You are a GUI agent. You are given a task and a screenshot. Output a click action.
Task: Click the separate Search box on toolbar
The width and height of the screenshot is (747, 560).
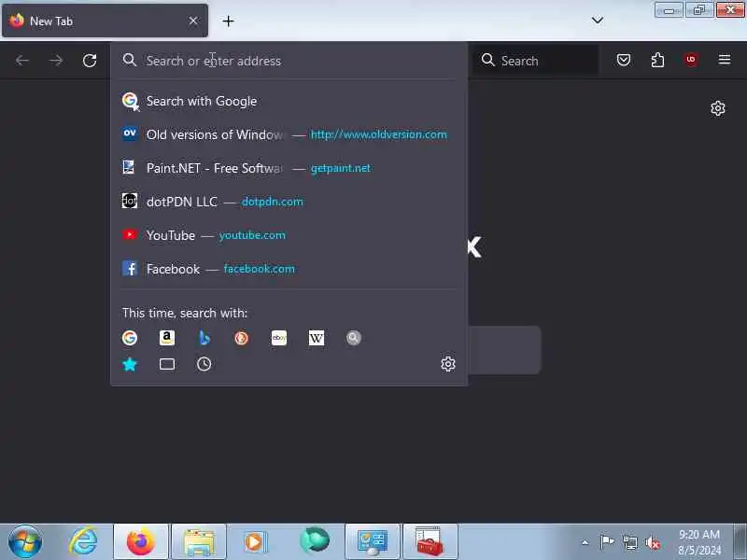click(x=536, y=61)
